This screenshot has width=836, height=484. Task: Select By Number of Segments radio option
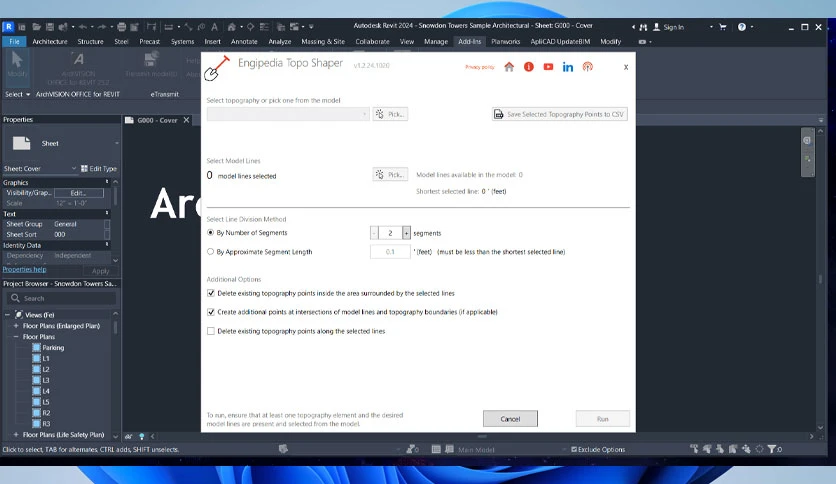point(211,232)
